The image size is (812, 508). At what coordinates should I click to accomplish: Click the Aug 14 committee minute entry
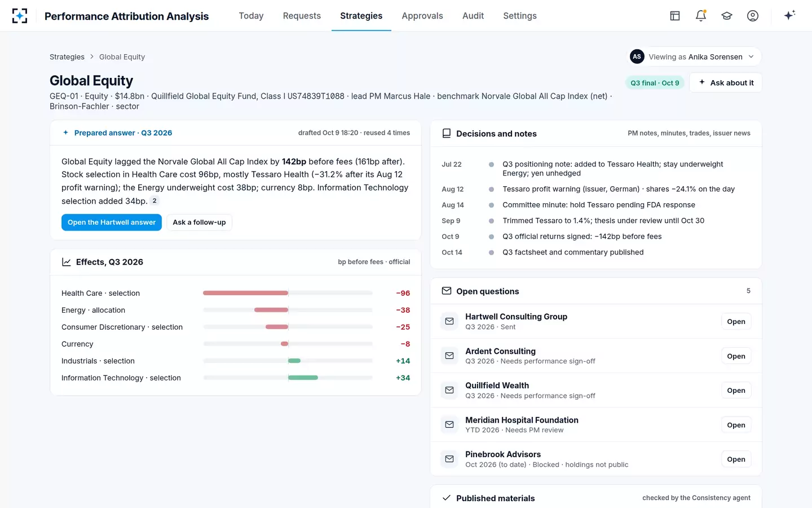595,205
